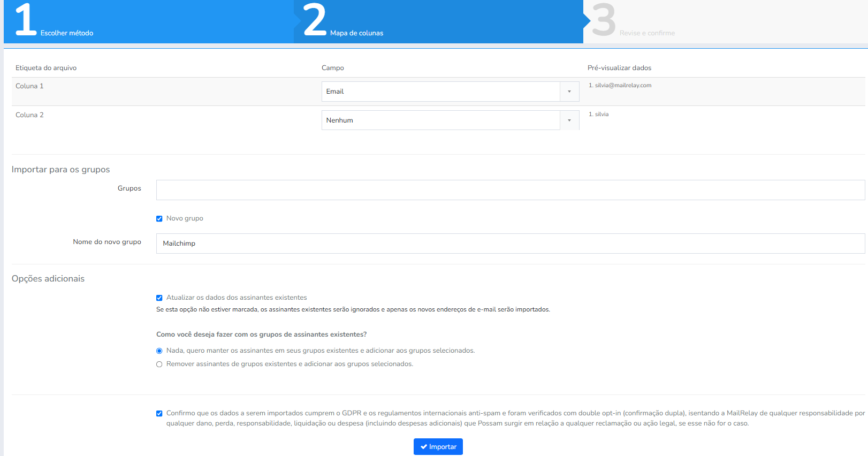Click the preview value silvia for Coluna 2

pyautogui.click(x=601, y=115)
